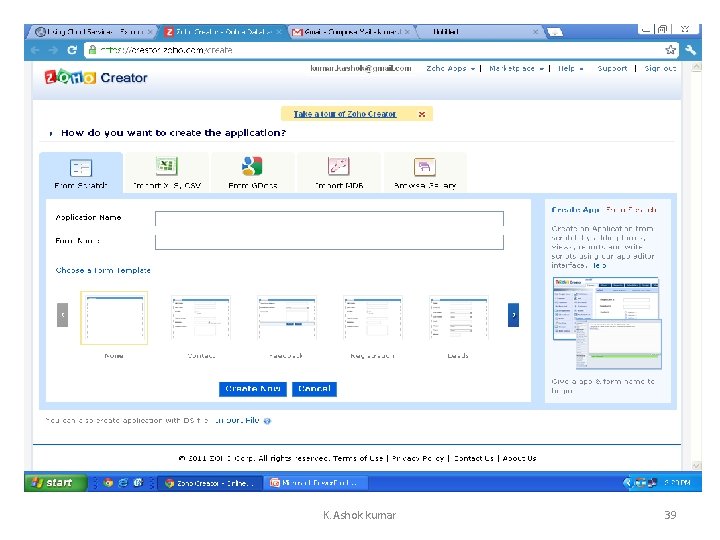Image resolution: width=720 pixels, height=540 pixels.
Task: Show next form templates with right arrow
Action: coord(513,315)
